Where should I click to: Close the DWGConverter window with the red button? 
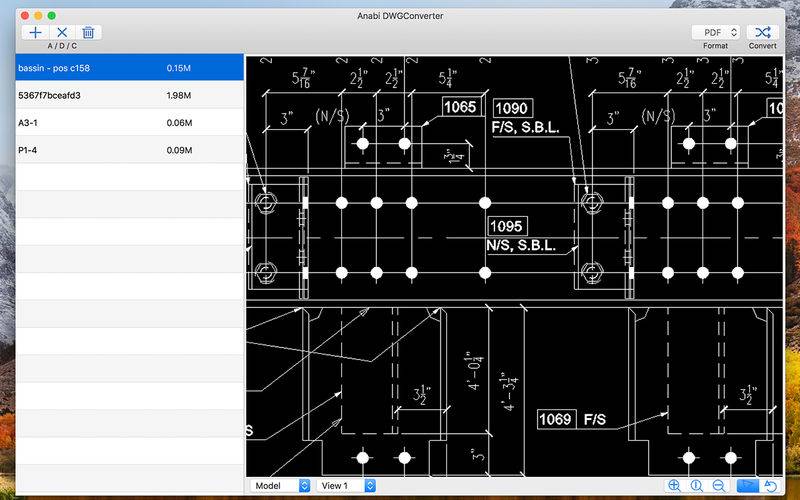[25, 16]
